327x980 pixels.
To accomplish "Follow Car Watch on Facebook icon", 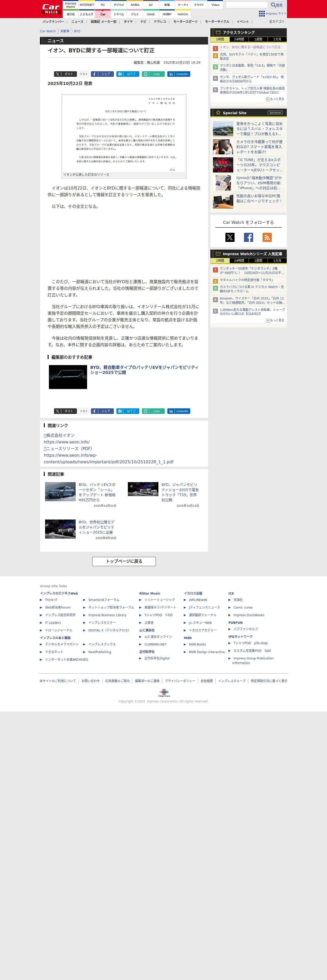I will coord(249,237).
